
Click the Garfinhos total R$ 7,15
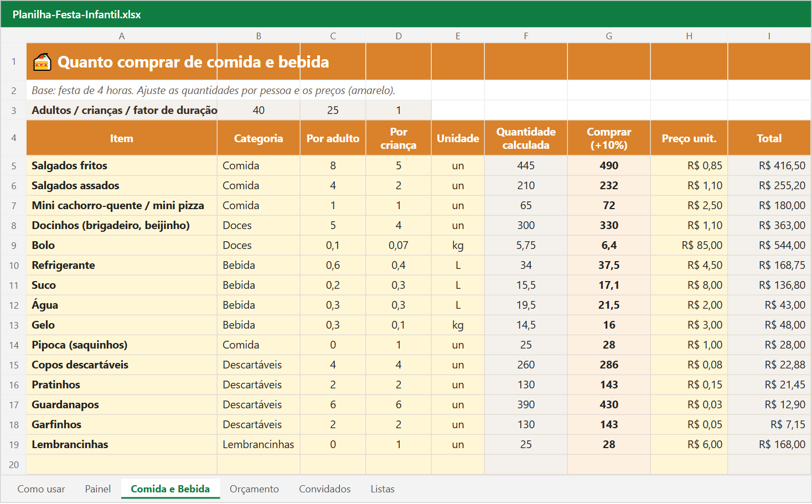click(769, 425)
